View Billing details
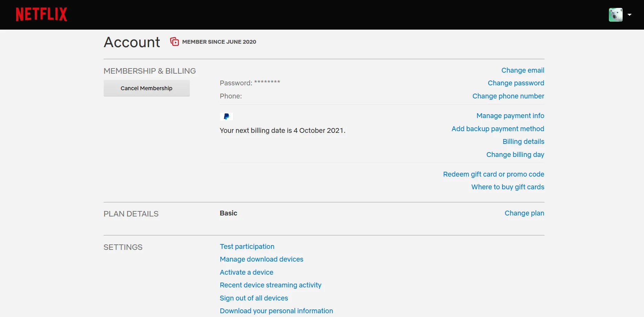 [523, 141]
